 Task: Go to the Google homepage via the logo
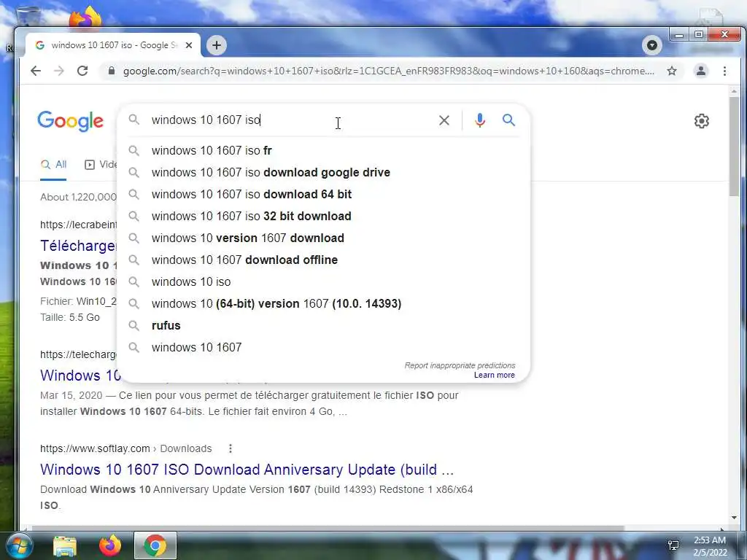(71, 121)
